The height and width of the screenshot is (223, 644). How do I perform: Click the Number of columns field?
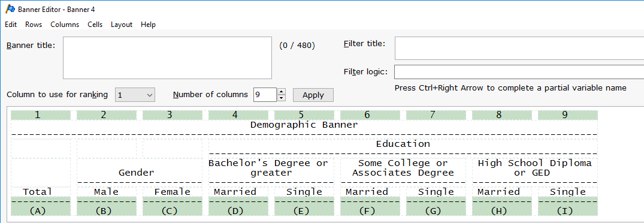pyautogui.click(x=265, y=95)
